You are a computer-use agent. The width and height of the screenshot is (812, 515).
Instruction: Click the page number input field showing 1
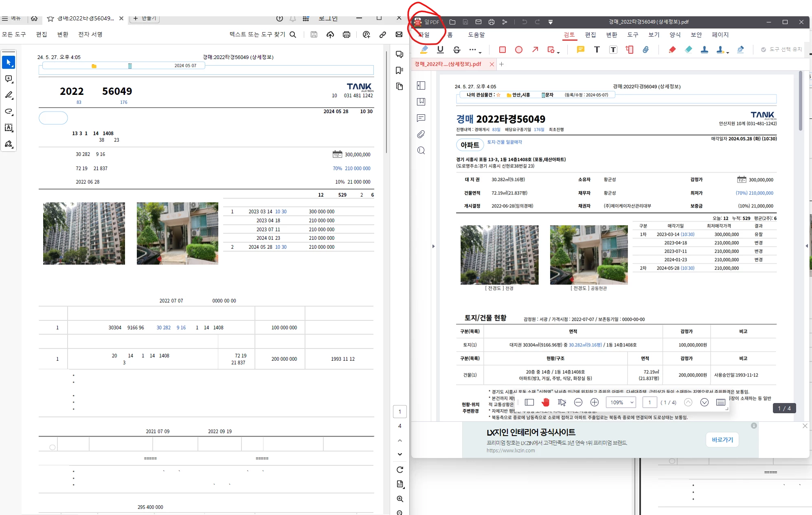point(650,402)
